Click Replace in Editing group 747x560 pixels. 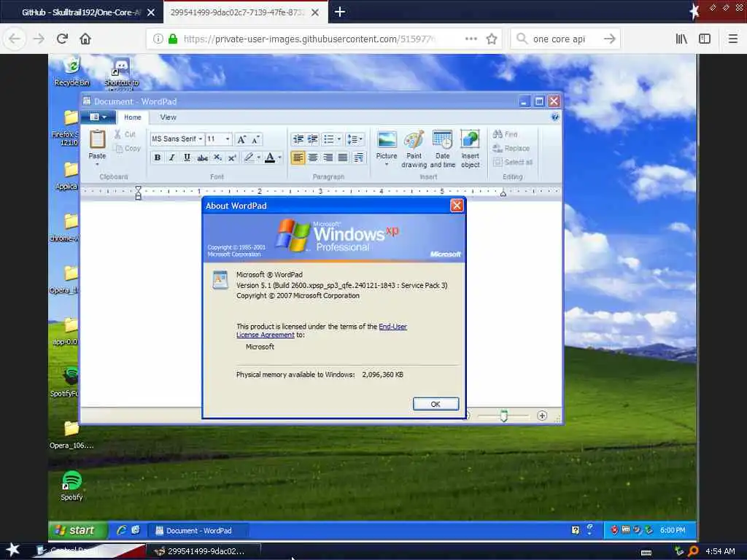pyautogui.click(x=511, y=148)
